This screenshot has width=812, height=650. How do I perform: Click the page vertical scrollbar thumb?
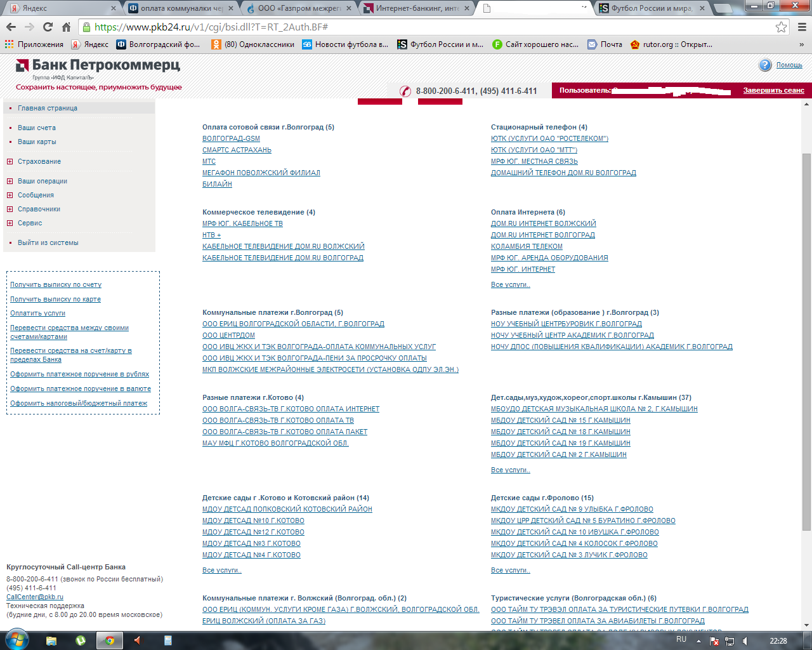coord(806,342)
